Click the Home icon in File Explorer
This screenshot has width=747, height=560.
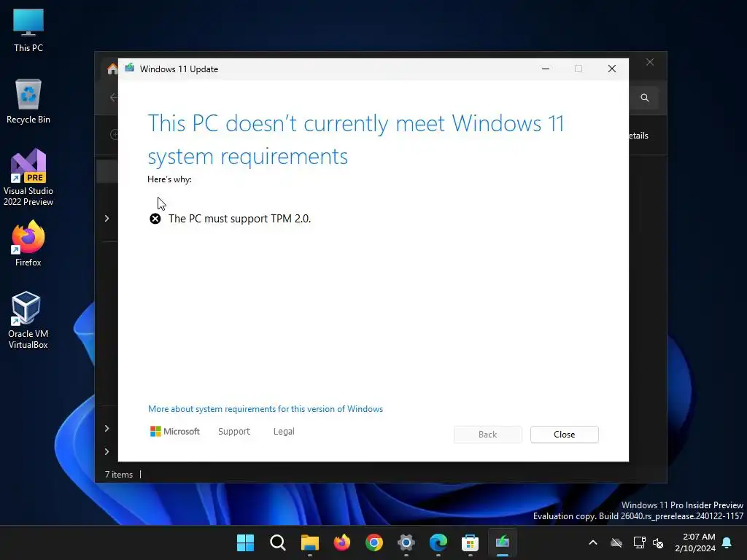(x=112, y=69)
